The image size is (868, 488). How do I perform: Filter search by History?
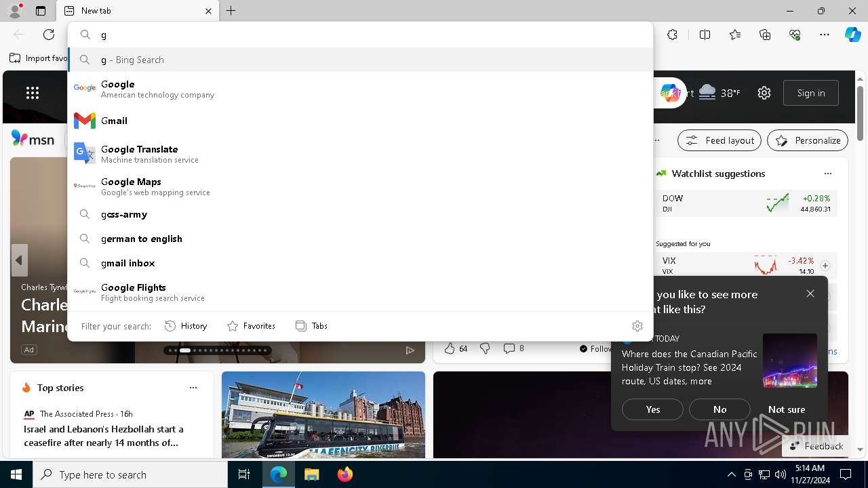click(186, 326)
